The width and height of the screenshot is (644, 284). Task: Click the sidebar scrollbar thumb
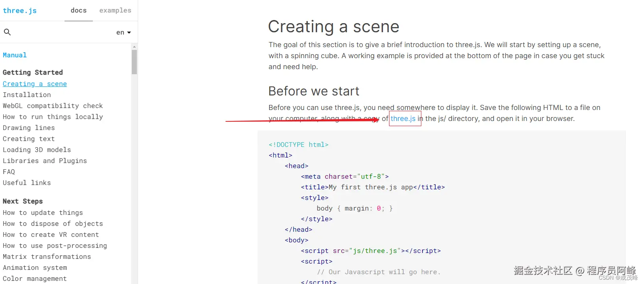click(135, 62)
